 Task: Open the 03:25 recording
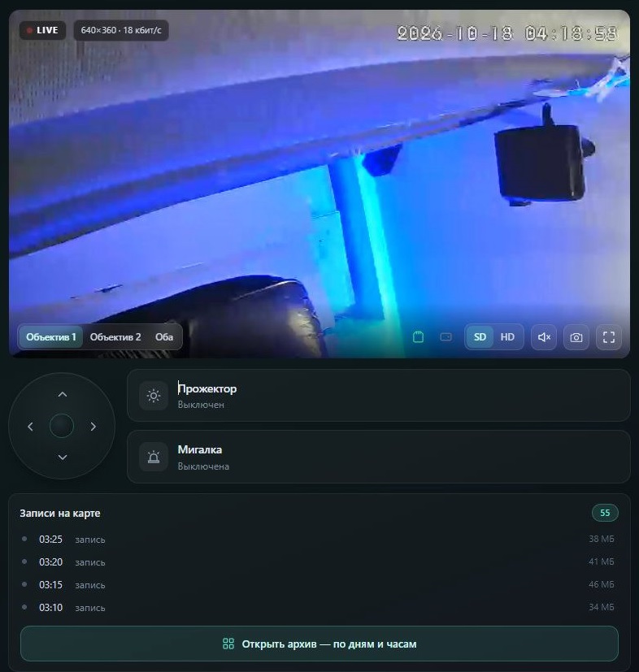(x=319, y=539)
